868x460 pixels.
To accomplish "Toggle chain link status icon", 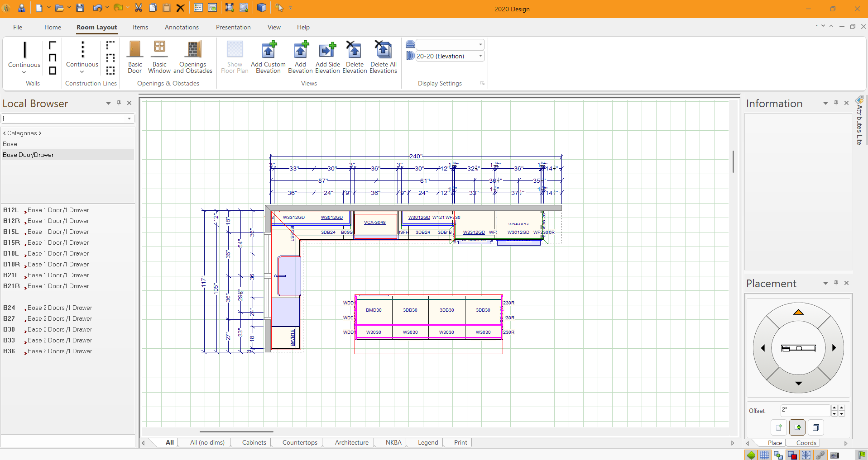I will pos(820,455).
